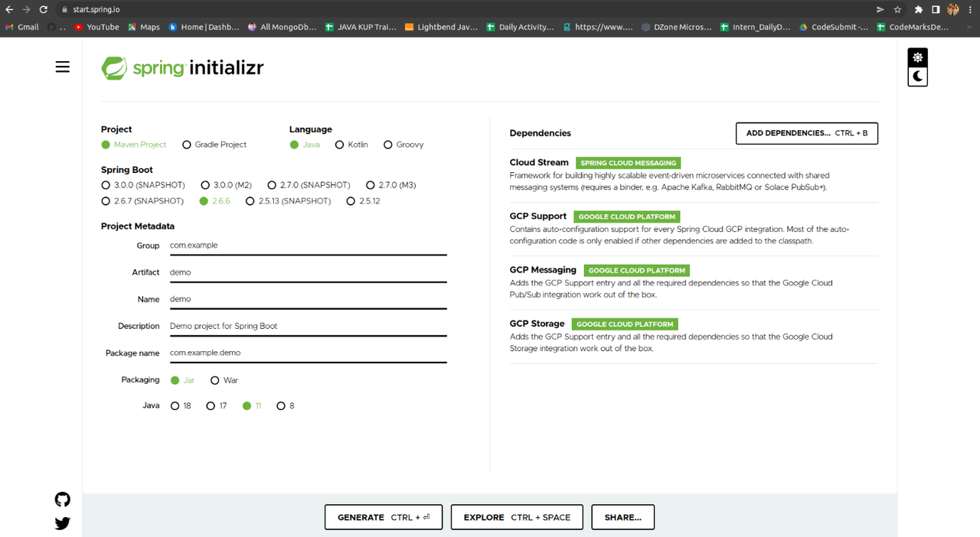Edit the Group field com.example
The width and height of the screenshot is (980, 537).
click(308, 246)
